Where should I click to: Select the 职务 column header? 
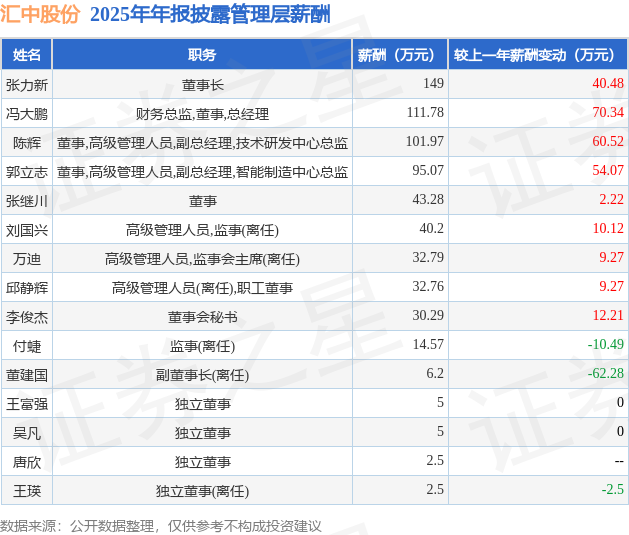point(202,55)
